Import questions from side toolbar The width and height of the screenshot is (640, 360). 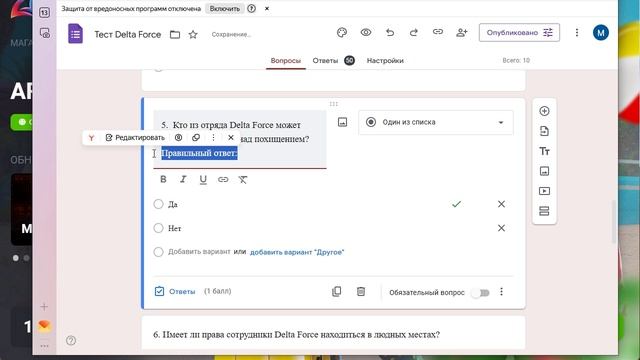pyautogui.click(x=544, y=131)
